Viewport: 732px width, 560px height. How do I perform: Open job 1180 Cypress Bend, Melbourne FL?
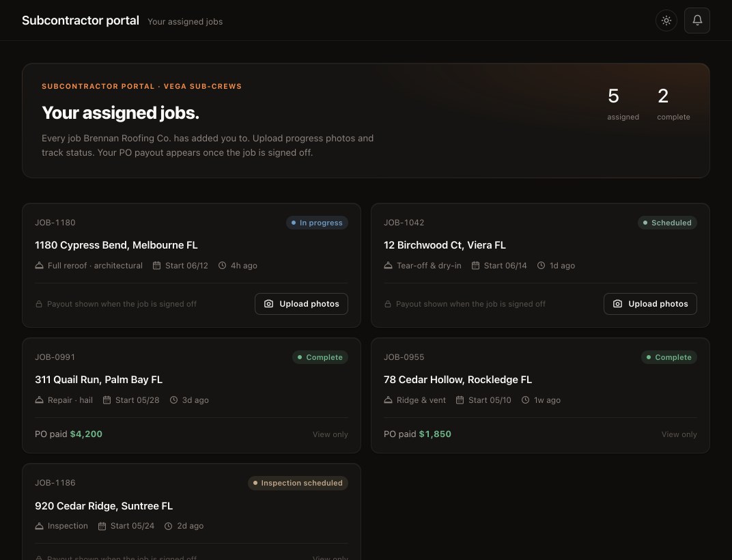116,245
